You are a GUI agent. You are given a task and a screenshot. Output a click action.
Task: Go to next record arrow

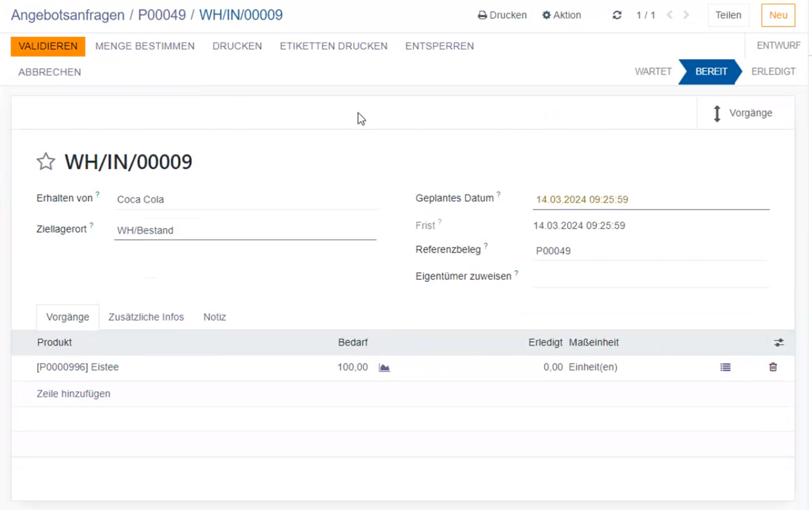(686, 15)
